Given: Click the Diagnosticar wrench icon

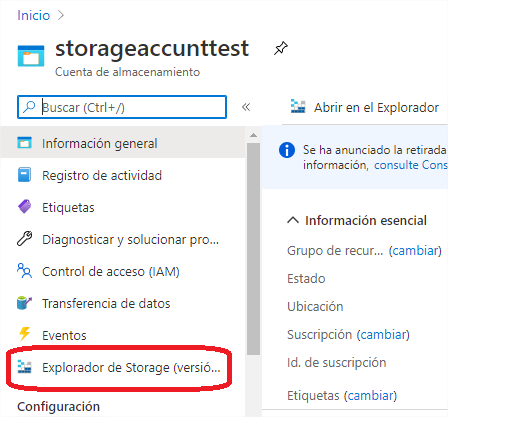Looking at the screenshot, I should (x=24, y=239).
